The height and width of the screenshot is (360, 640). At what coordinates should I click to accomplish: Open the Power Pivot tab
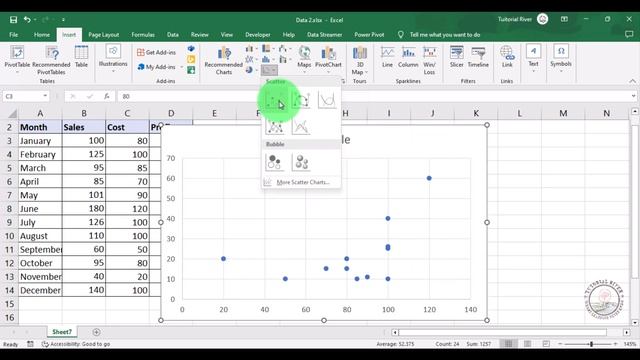point(369,35)
